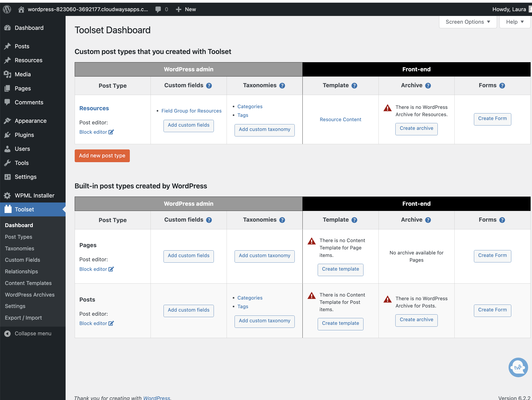This screenshot has height=400, width=532.
Task: Click the Custom fields help icon in top table
Action: pyautogui.click(x=209, y=86)
